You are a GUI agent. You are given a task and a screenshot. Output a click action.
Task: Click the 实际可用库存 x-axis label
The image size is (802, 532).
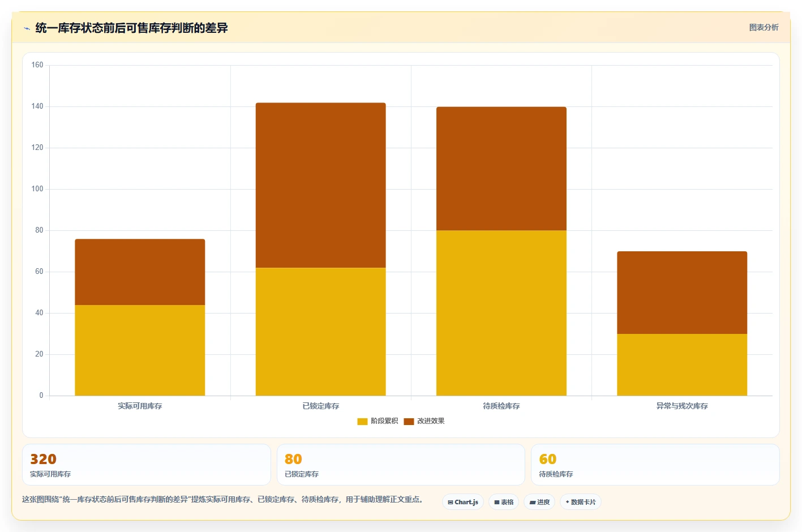click(x=140, y=406)
